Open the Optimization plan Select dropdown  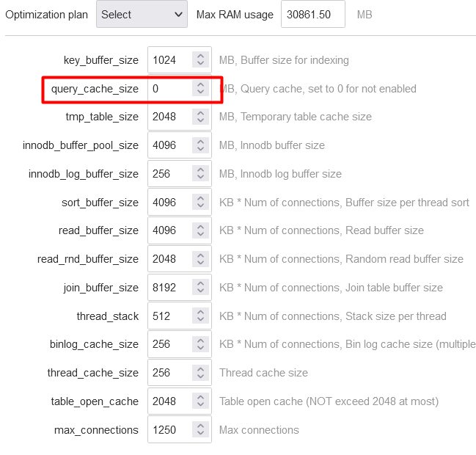(x=142, y=14)
